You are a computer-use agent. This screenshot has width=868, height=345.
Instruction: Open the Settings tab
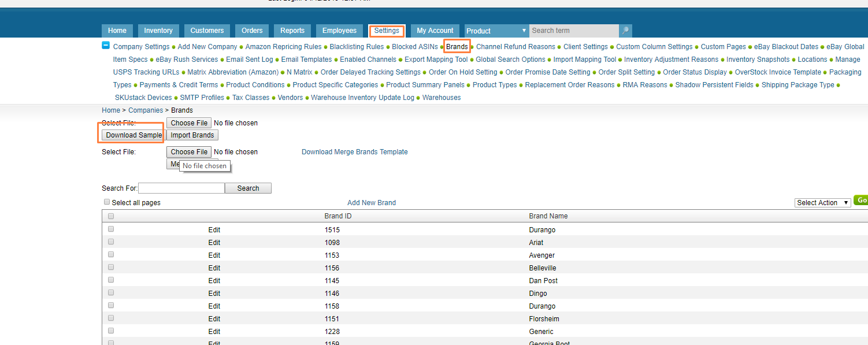point(387,31)
